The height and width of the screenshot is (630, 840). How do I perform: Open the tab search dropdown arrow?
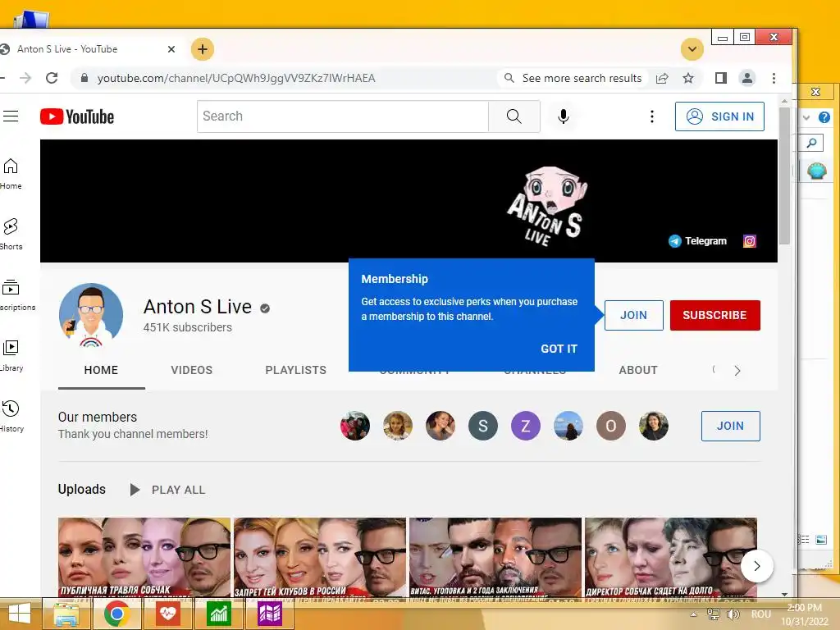point(692,49)
